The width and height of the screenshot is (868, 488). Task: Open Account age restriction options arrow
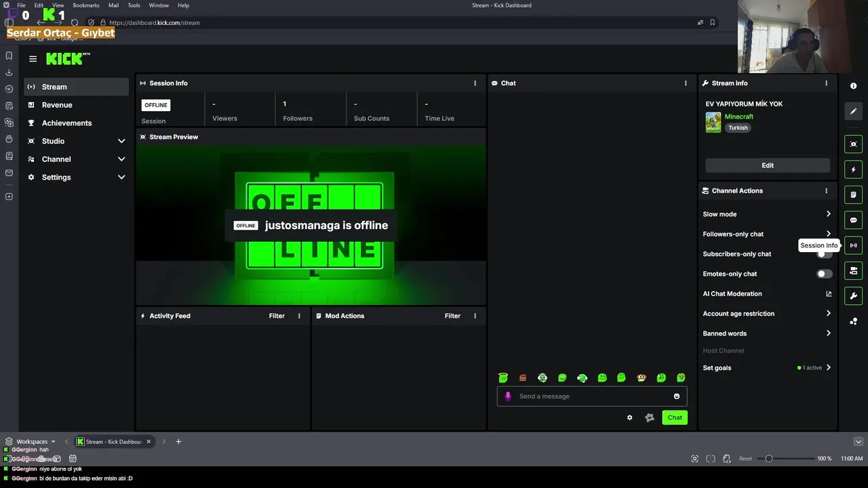pos(829,313)
